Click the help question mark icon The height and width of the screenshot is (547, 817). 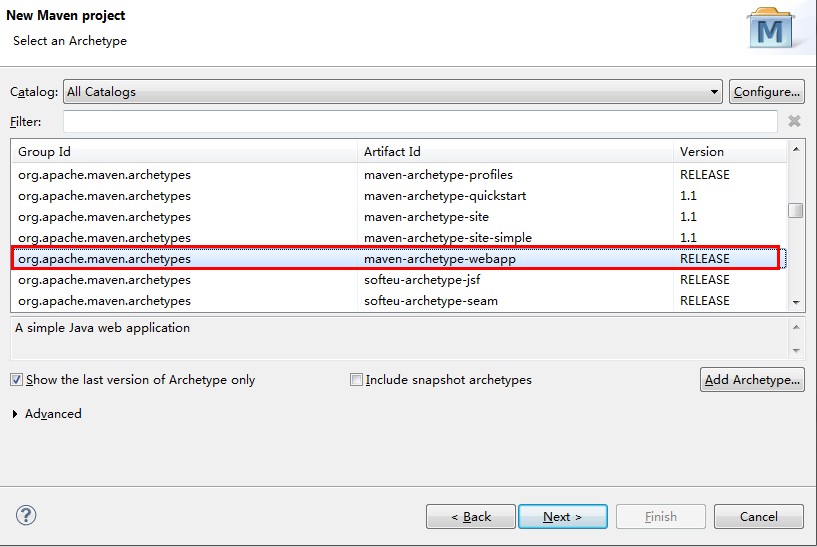tap(27, 516)
